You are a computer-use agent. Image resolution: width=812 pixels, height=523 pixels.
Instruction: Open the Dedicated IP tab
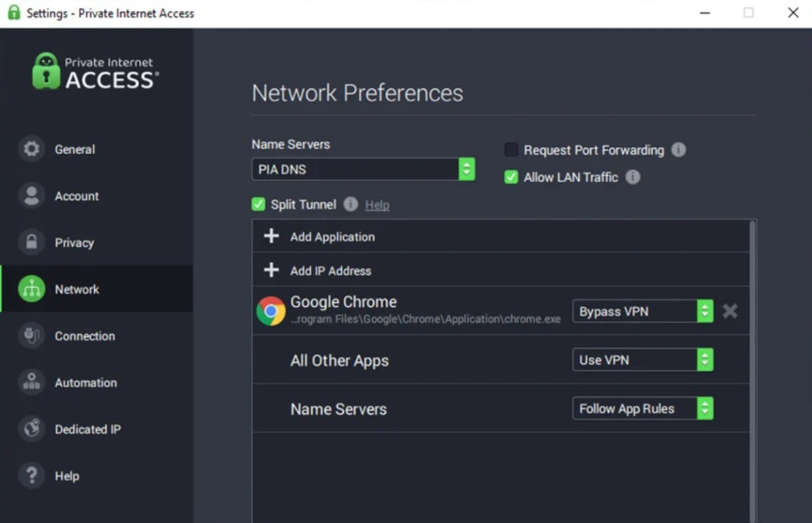point(97,429)
